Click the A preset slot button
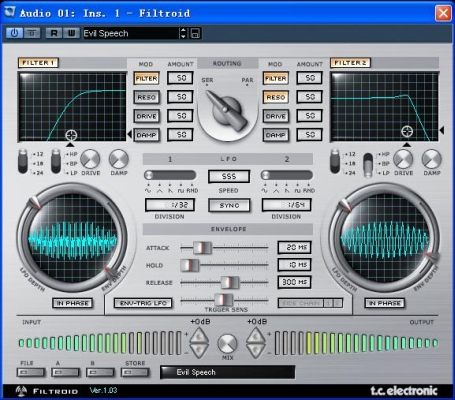The image size is (455, 400). 65,372
